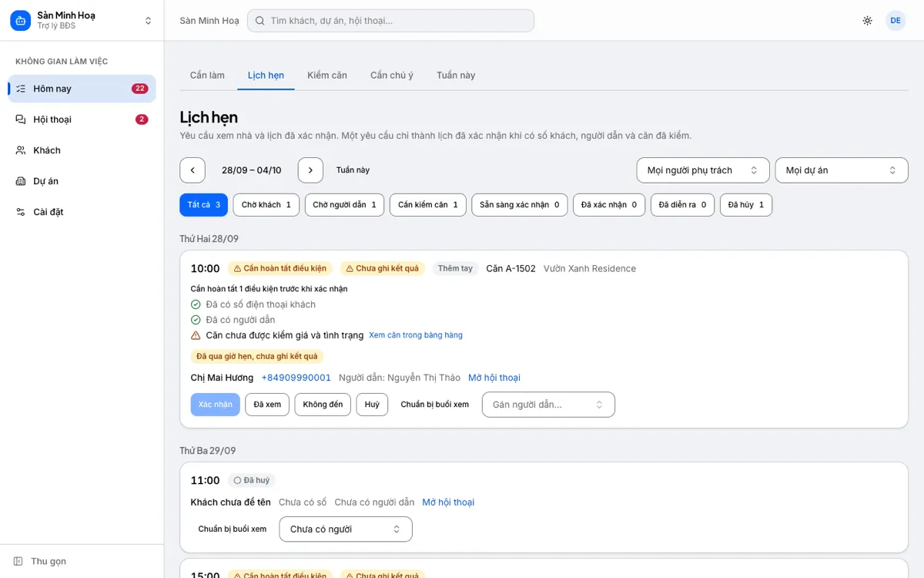The height and width of the screenshot is (578, 924).
Task: Toggle the light/dark theme sun icon
Action: click(868, 21)
